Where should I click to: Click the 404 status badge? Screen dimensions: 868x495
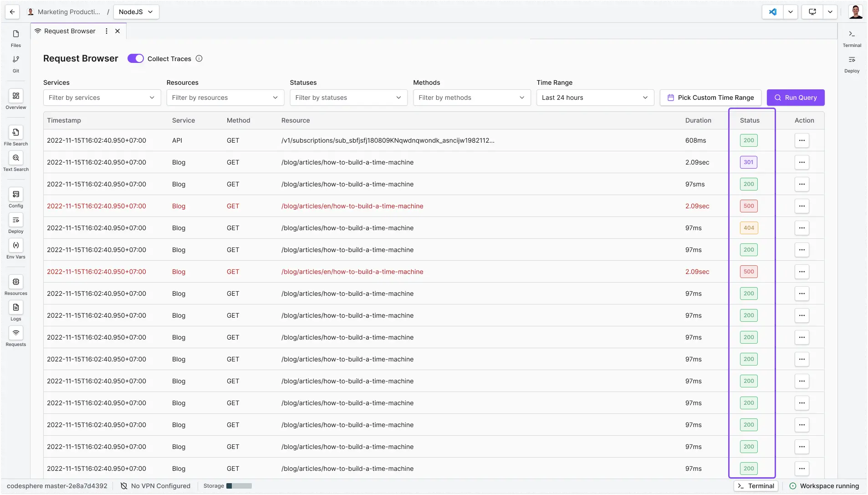(x=749, y=228)
